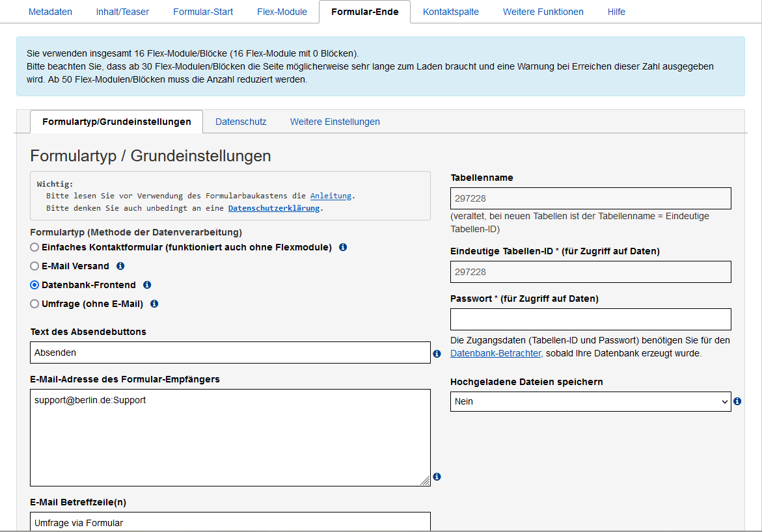The width and height of the screenshot is (762, 532).
Task: Open the Anleitung link
Action: (x=331, y=196)
